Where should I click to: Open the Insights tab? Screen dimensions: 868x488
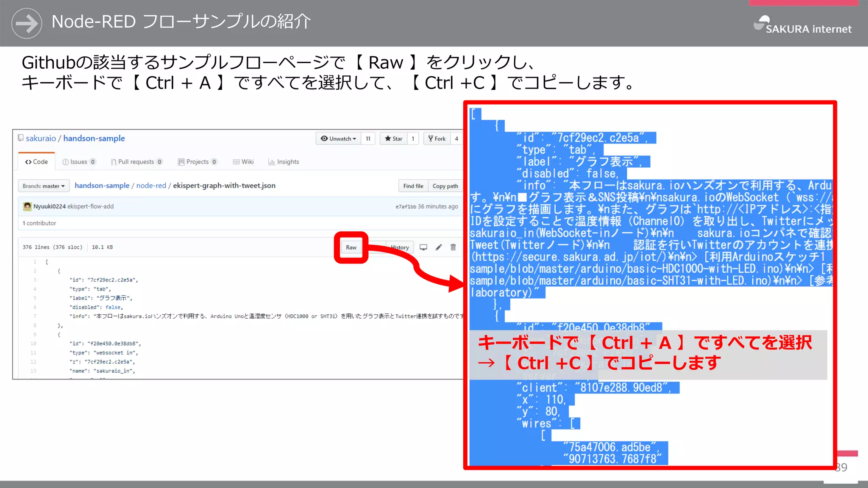pyautogui.click(x=284, y=162)
